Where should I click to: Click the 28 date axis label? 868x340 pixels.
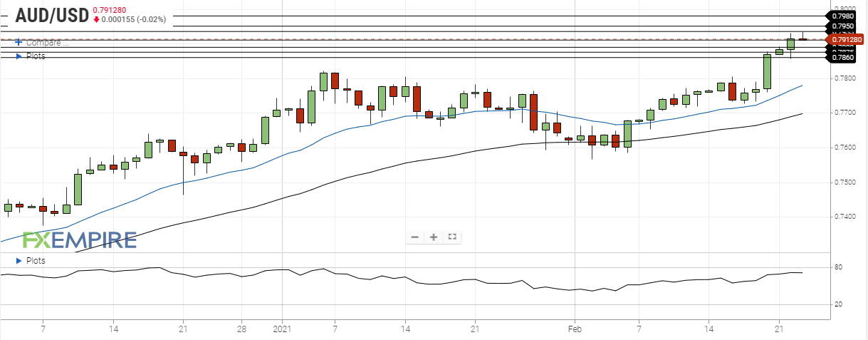coord(241,330)
